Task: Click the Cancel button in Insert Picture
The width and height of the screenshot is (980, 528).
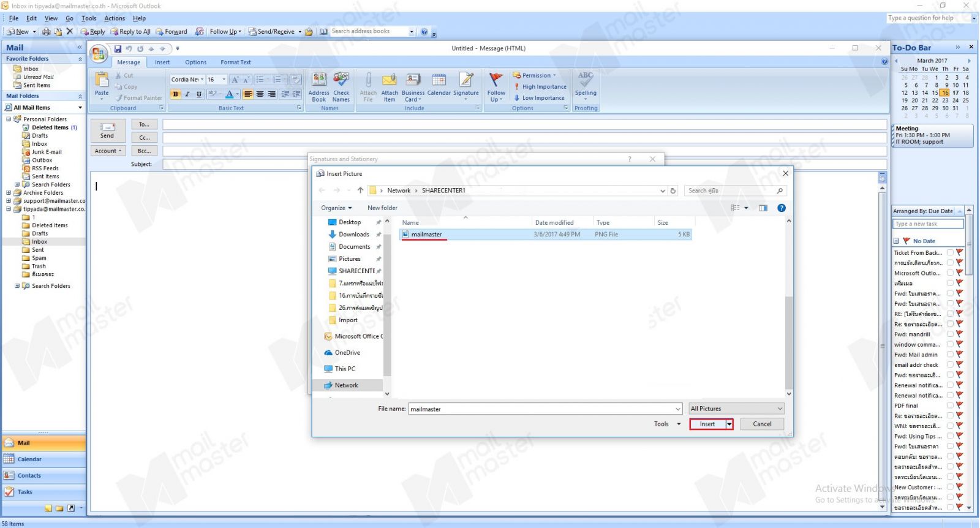Action: (762, 424)
